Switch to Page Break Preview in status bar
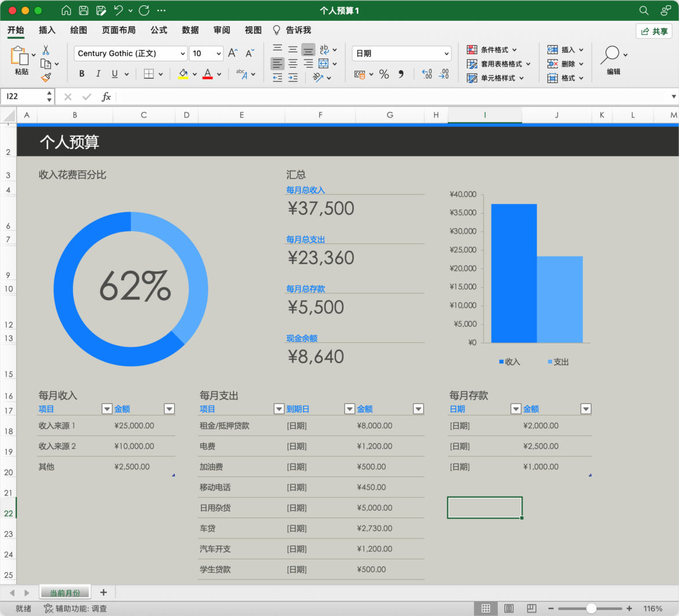Image resolution: width=679 pixels, height=616 pixels. tap(532, 608)
